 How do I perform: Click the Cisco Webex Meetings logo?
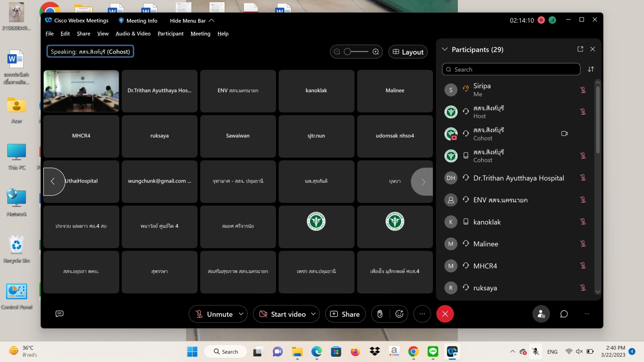pos(48,20)
